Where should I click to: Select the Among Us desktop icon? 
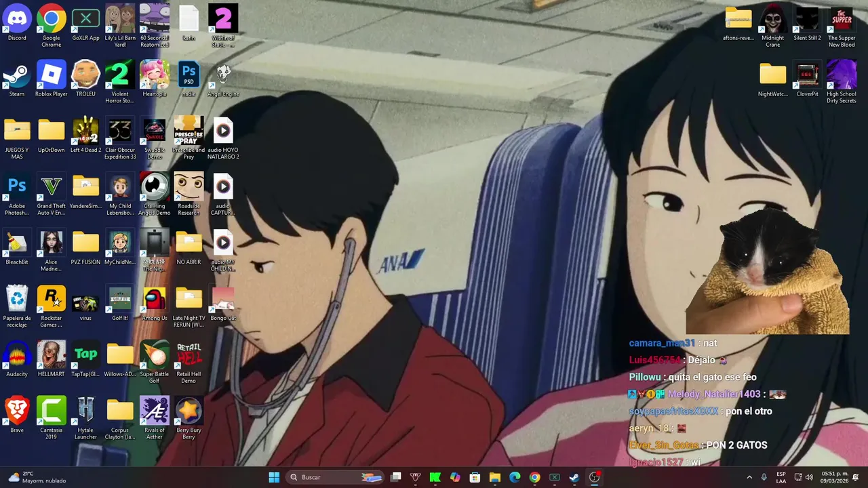[x=155, y=304]
